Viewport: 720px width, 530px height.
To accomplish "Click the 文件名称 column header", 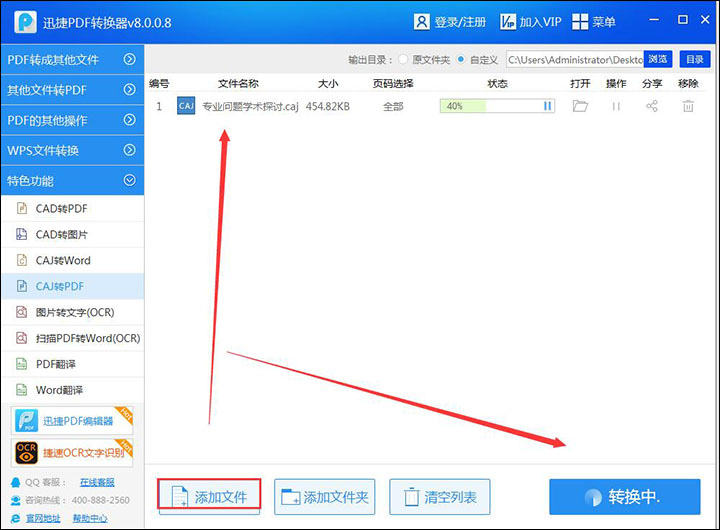I will [x=238, y=84].
